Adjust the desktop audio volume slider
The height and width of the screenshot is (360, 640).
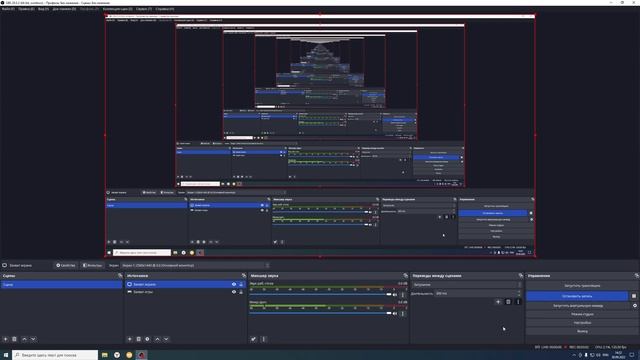[x=320, y=294]
